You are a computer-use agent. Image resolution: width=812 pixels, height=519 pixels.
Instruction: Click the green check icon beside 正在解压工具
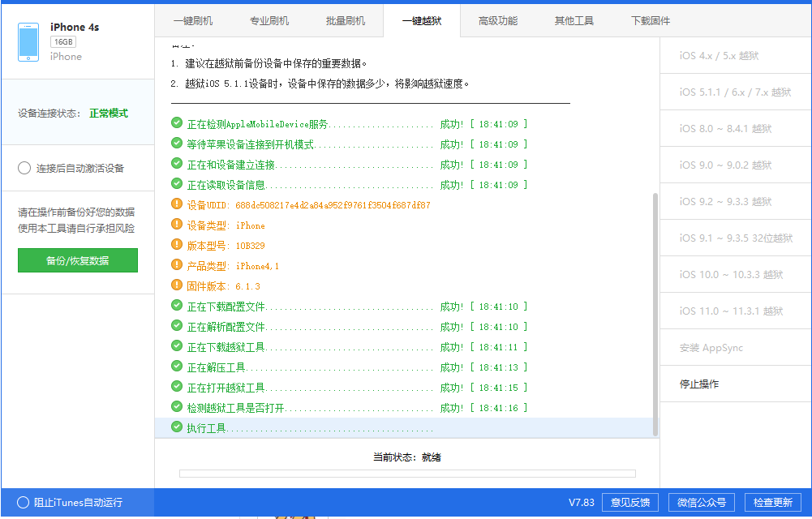177,366
